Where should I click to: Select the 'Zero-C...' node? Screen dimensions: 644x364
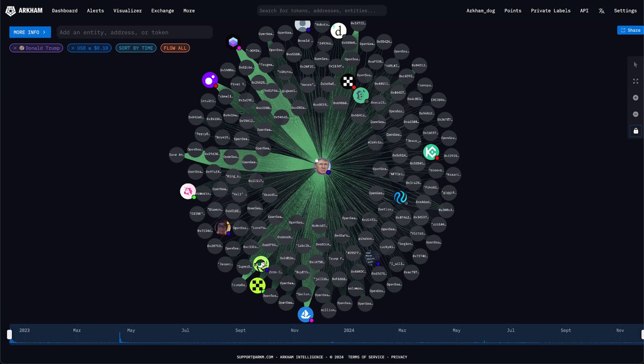pyautogui.click(x=276, y=272)
